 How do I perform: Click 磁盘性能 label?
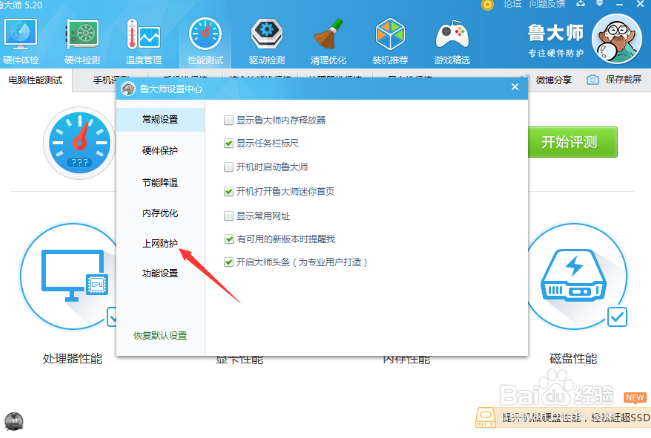pos(573,358)
